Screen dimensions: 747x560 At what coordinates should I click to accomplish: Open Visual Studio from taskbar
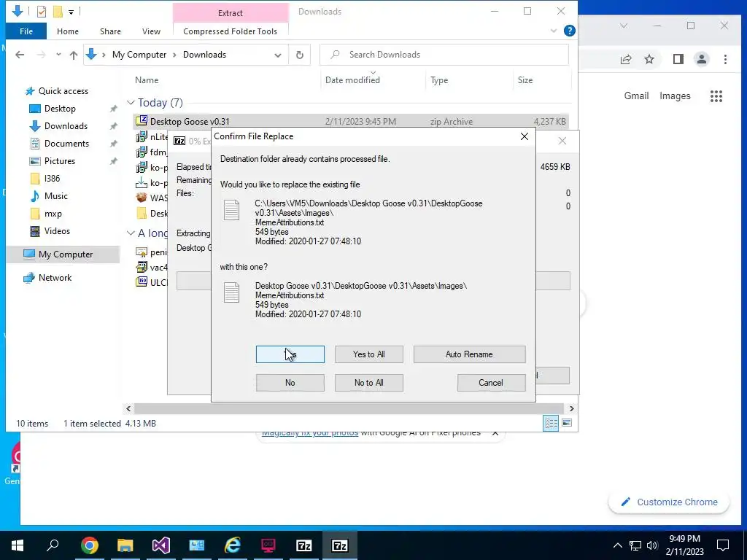pos(161,545)
